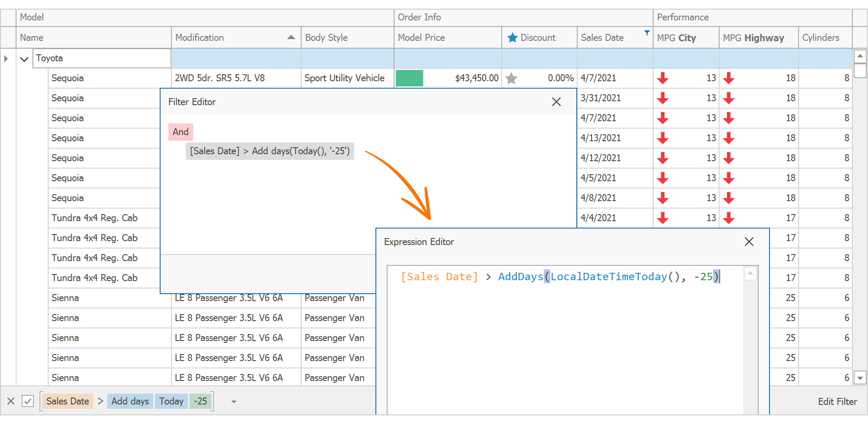Click the gray star next to 0.00% discount

click(x=512, y=78)
